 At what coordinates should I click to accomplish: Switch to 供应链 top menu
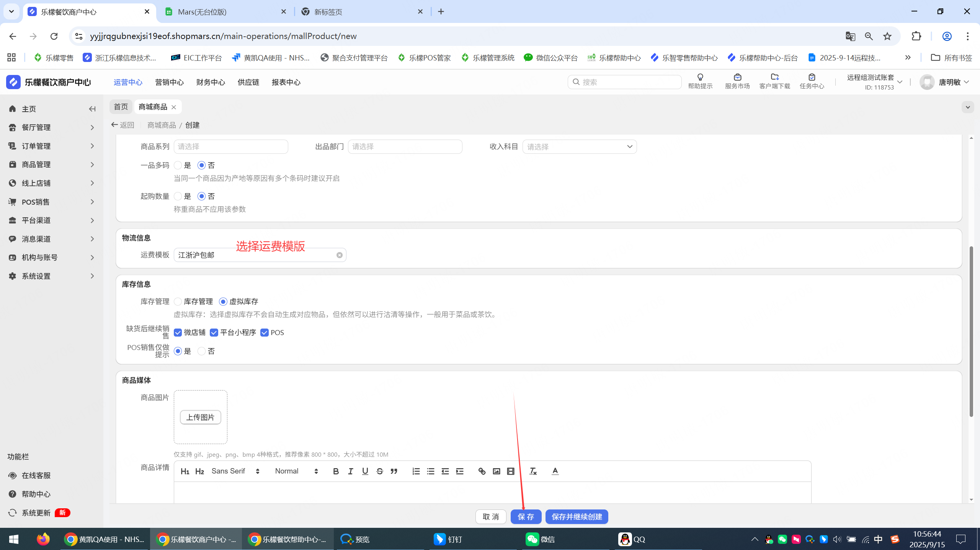(x=248, y=82)
